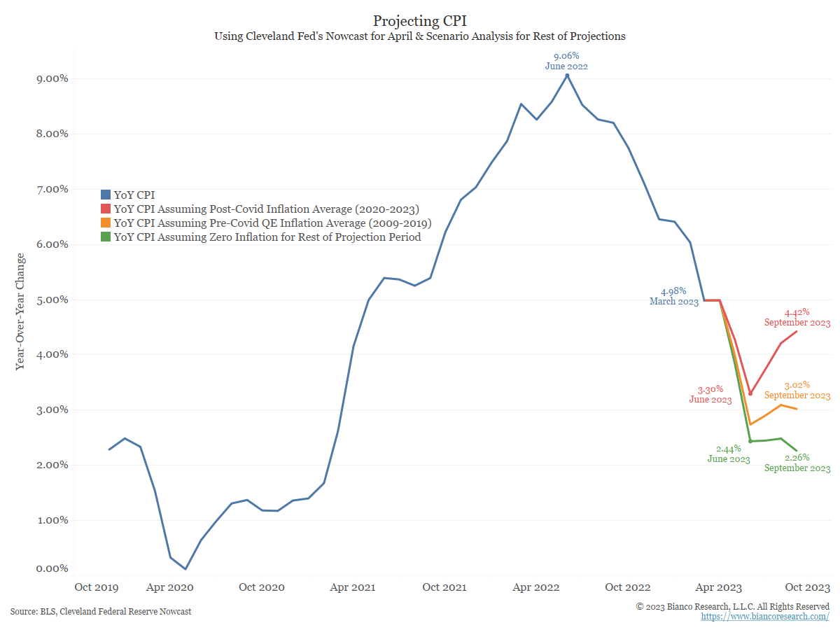Select the March 2023 4.98% data label

pyautogui.click(x=673, y=296)
